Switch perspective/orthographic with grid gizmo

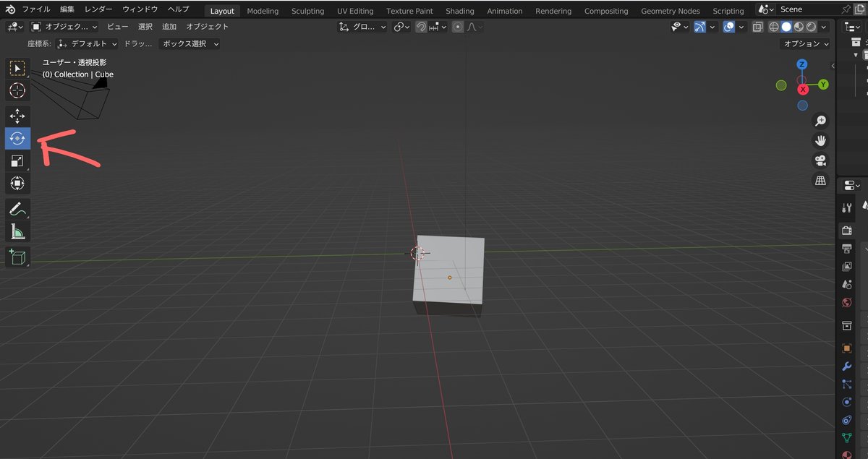pos(820,180)
